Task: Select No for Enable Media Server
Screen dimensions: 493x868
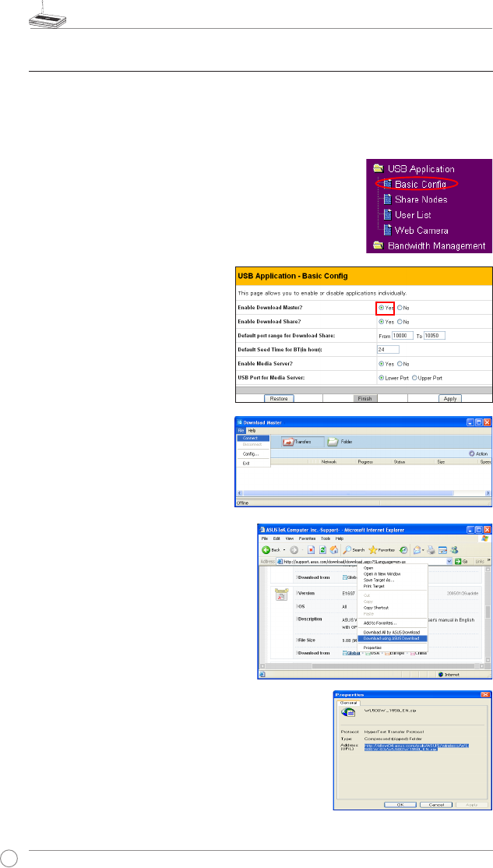Action: pyautogui.click(x=400, y=364)
